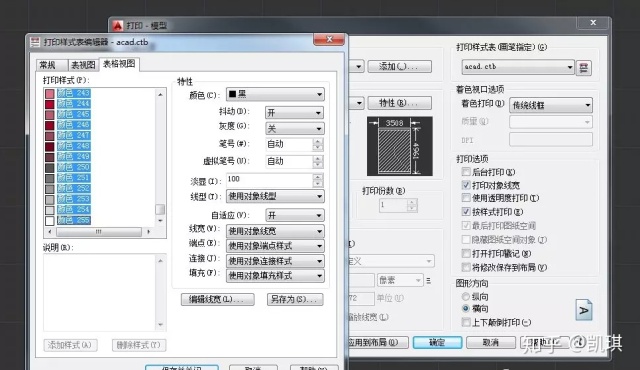Screen dimensions: 640x370
Task: Toggle the 打印对象线宽 checkbox
Action: coord(466,185)
